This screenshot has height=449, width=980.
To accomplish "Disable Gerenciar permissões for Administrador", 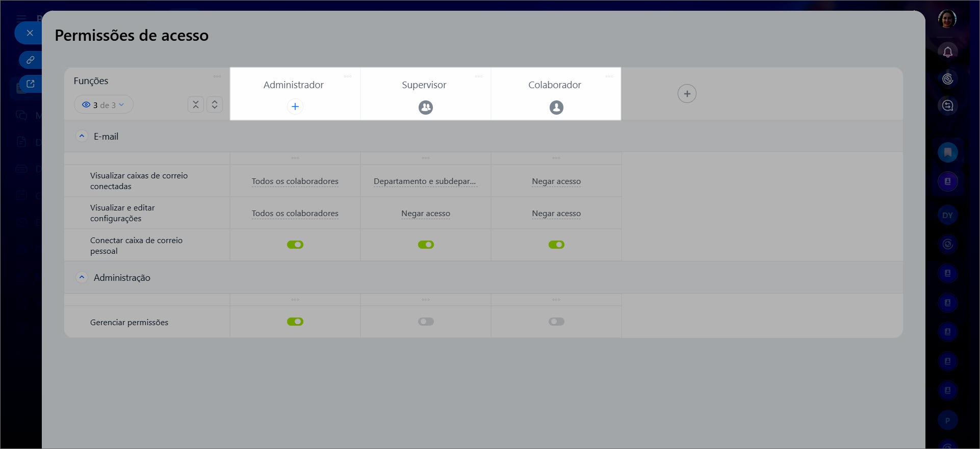I will (295, 322).
